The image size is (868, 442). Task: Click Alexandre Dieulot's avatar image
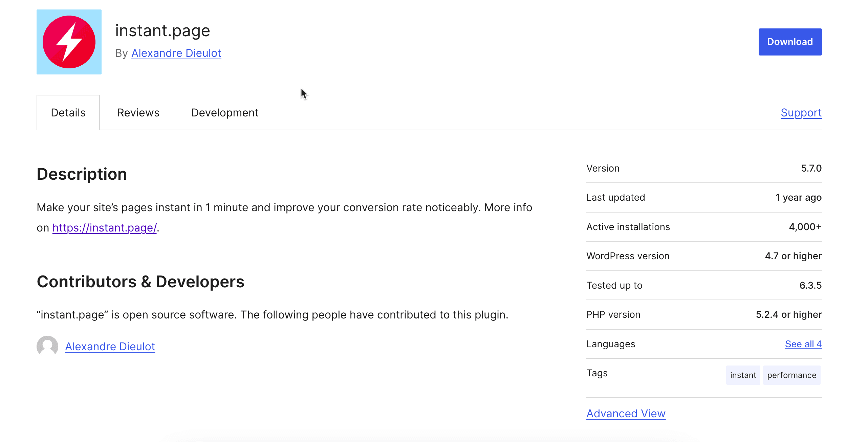(x=47, y=346)
